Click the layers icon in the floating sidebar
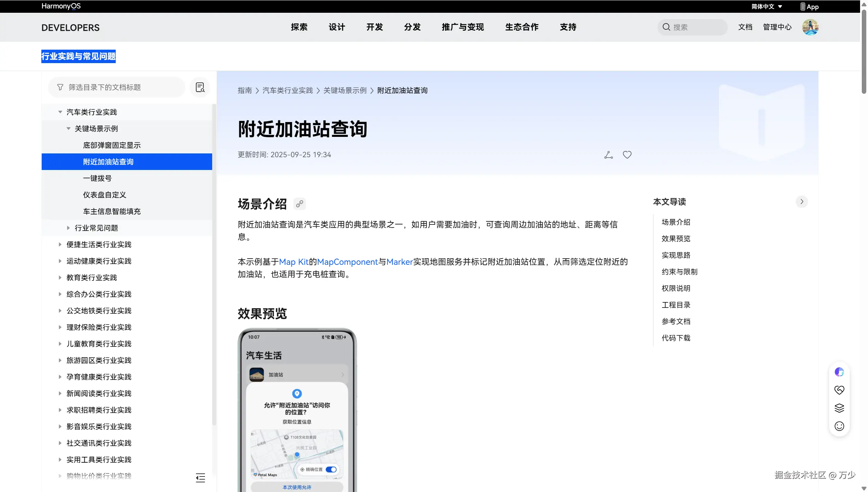The image size is (868, 492). tap(839, 408)
